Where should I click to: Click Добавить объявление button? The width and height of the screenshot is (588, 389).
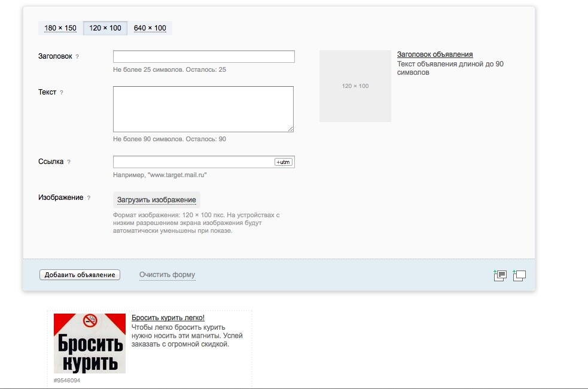(x=80, y=275)
